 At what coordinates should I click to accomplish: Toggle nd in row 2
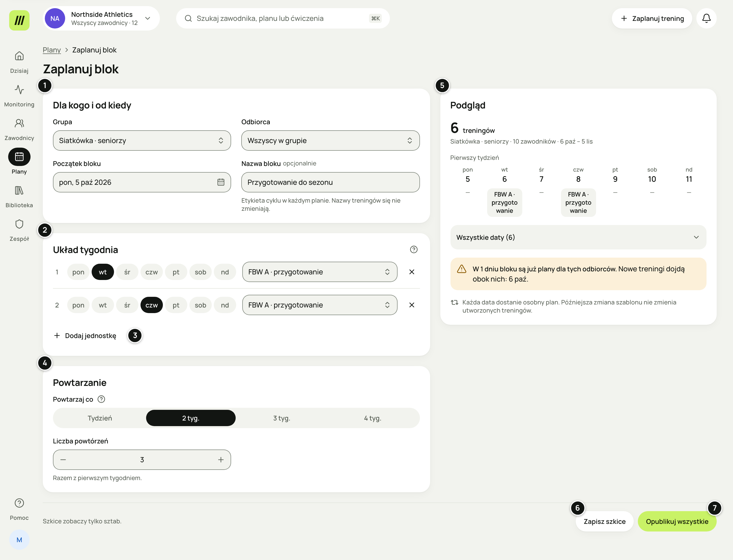click(x=225, y=305)
